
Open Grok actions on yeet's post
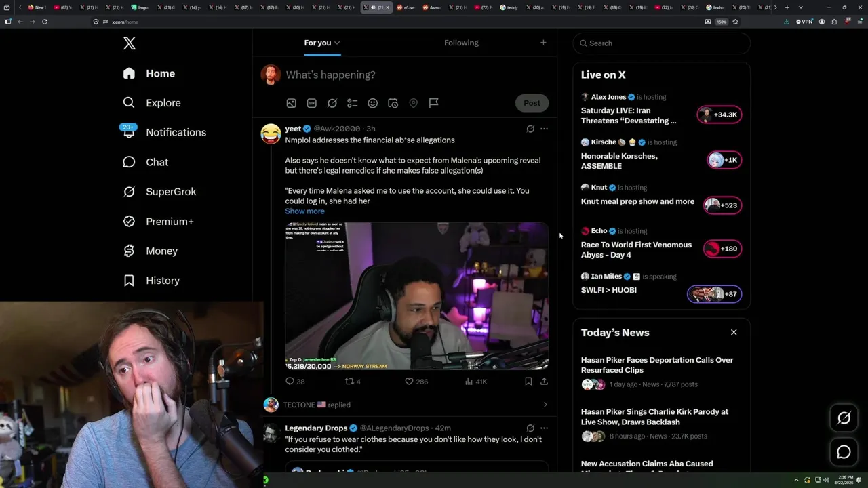click(530, 129)
